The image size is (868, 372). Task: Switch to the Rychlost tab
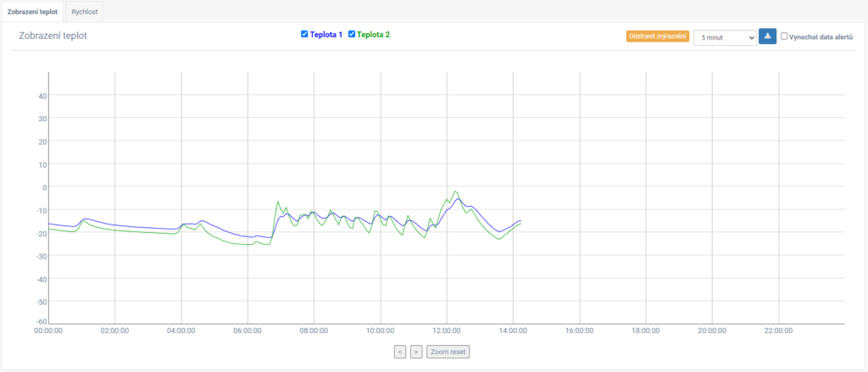(x=84, y=11)
